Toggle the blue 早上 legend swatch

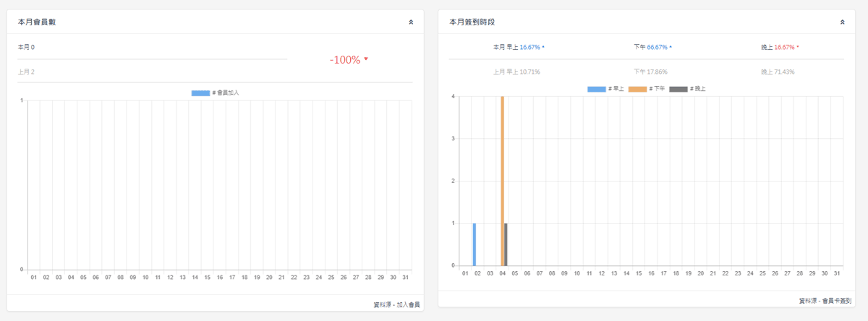(x=596, y=89)
